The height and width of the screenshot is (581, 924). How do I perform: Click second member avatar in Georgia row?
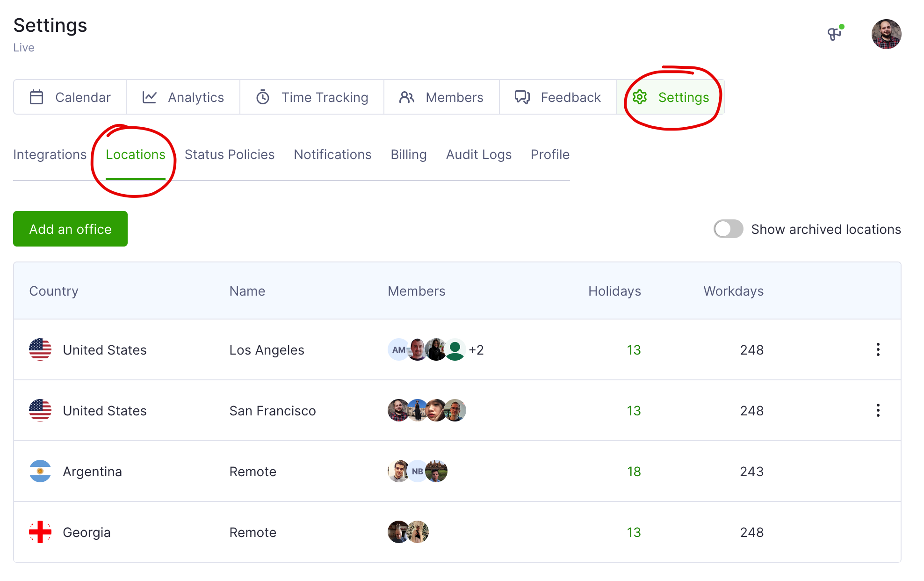(418, 532)
